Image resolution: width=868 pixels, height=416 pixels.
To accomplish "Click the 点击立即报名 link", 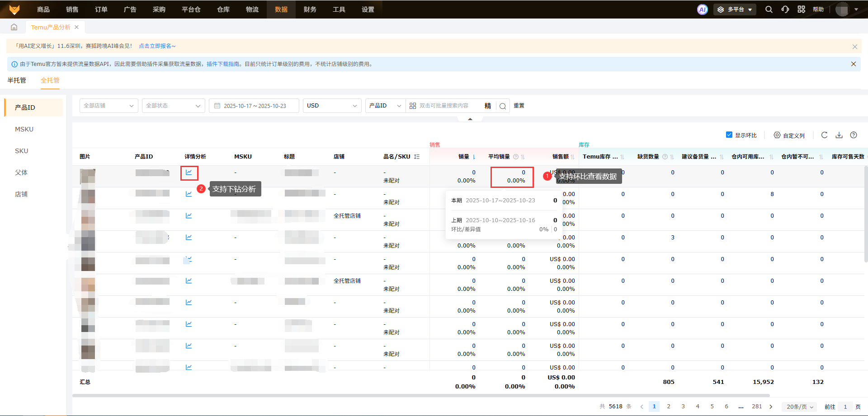I will click(157, 46).
